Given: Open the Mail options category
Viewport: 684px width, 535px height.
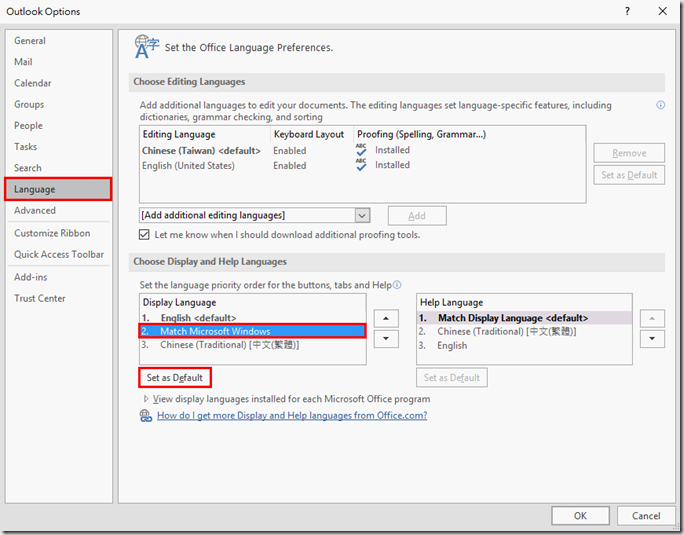Looking at the screenshot, I should coord(23,62).
